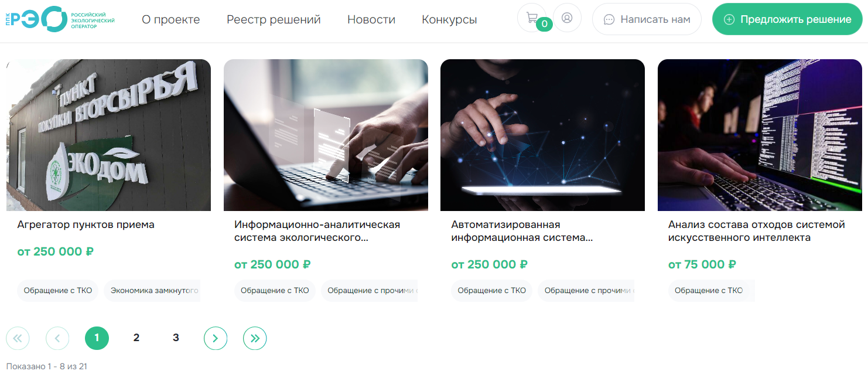
Task: Go to next page arrow
Action: (x=216, y=338)
